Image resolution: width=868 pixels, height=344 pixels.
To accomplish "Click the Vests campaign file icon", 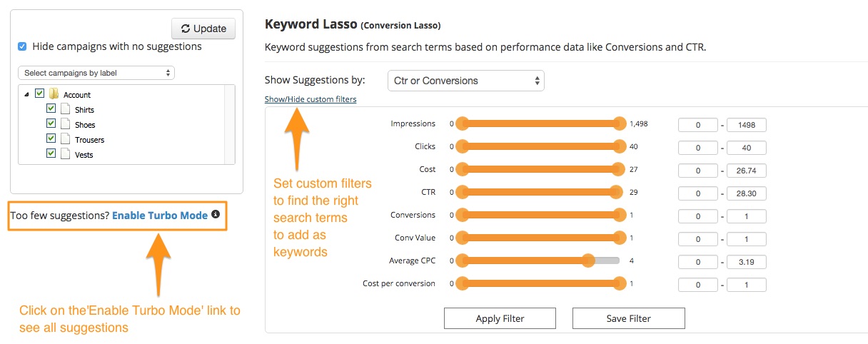I will [65, 154].
